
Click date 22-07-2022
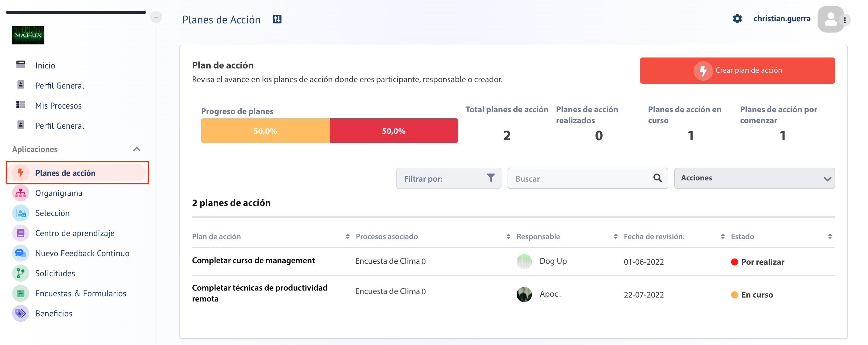(644, 295)
